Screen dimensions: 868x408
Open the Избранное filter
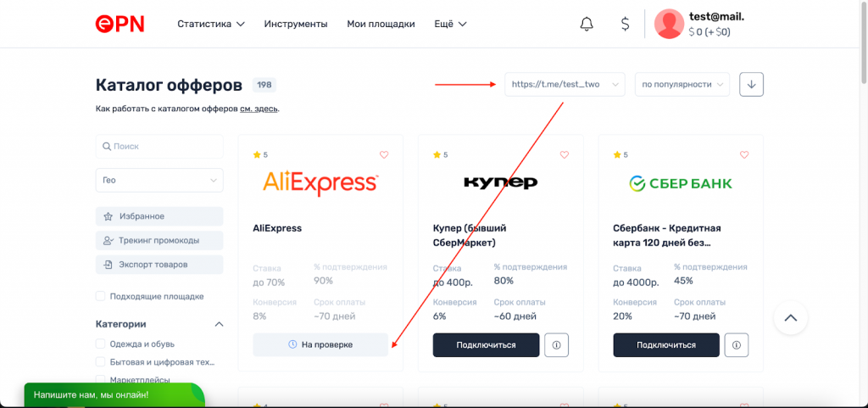(x=159, y=216)
